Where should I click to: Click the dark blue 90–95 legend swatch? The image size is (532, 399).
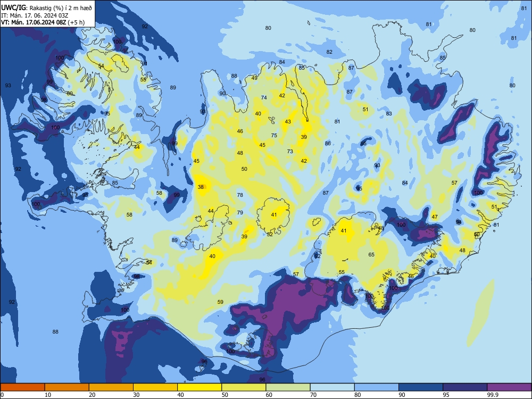coord(421,387)
